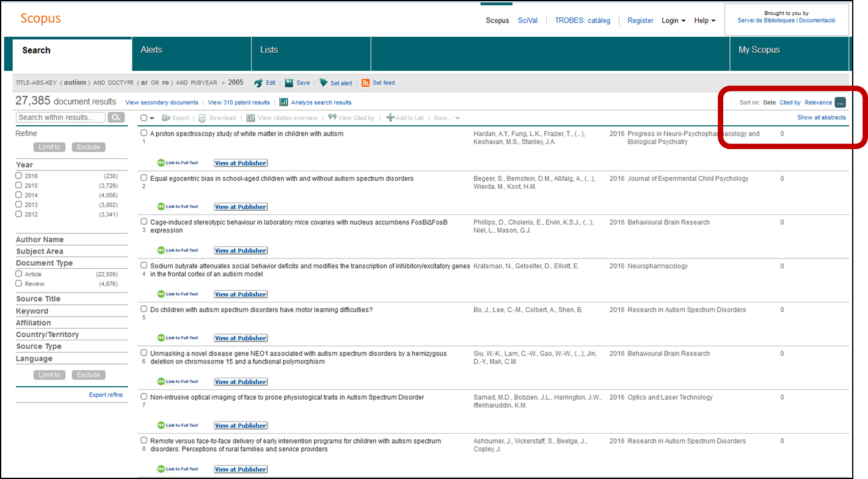The width and height of the screenshot is (868, 479).
Task: Click the Set alert bell icon
Action: point(324,83)
